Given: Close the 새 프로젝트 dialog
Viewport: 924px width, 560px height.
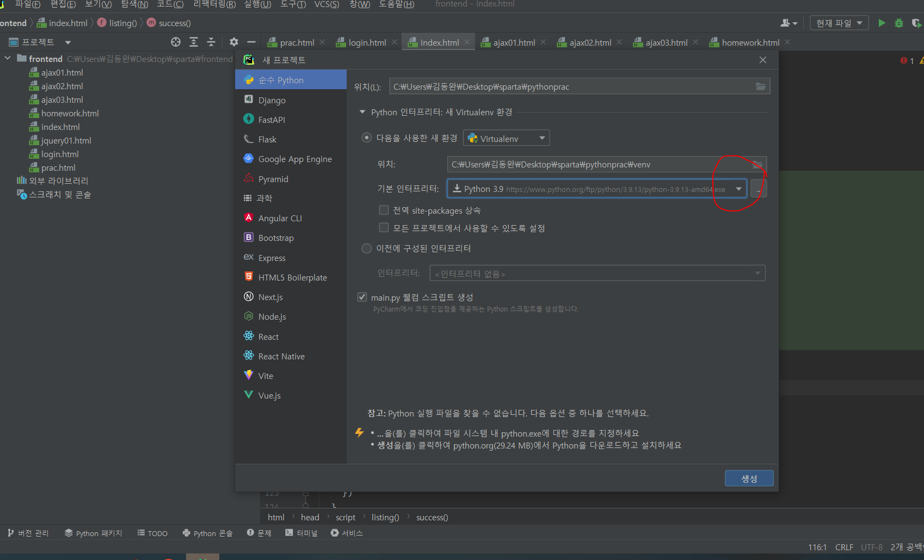Looking at the screenshot, I should click(763, 60).
